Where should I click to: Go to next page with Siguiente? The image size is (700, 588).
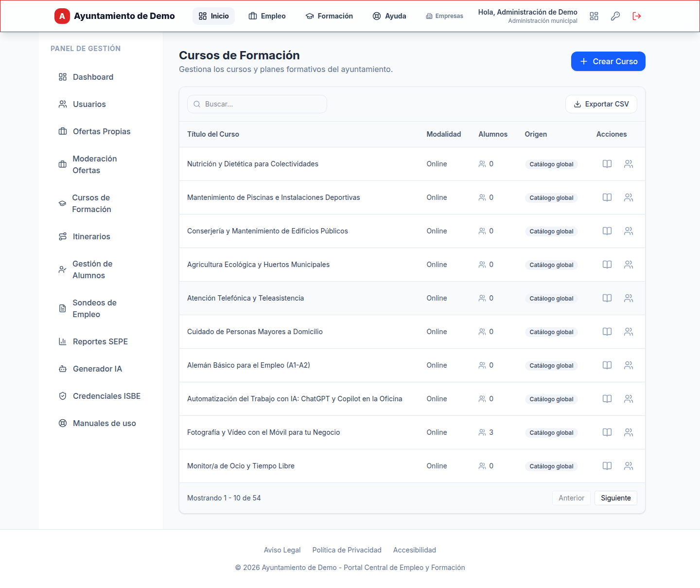(x=616, y=498)
